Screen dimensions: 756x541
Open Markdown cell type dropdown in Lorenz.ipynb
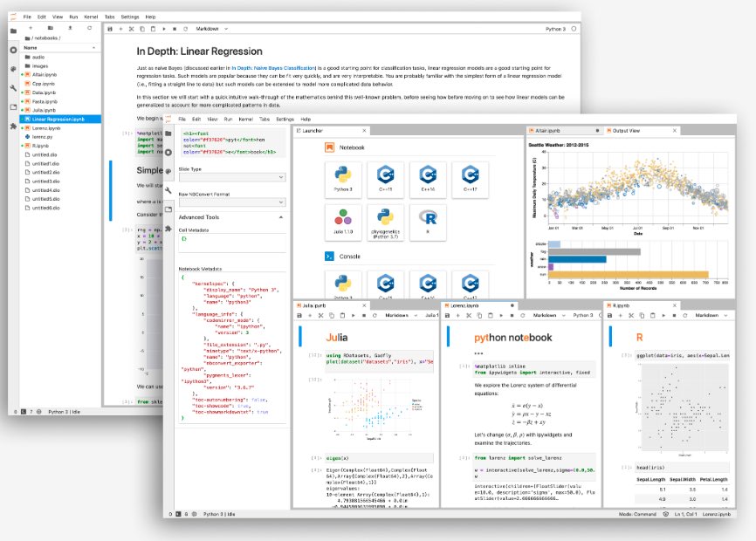click(x=549, y=316)
